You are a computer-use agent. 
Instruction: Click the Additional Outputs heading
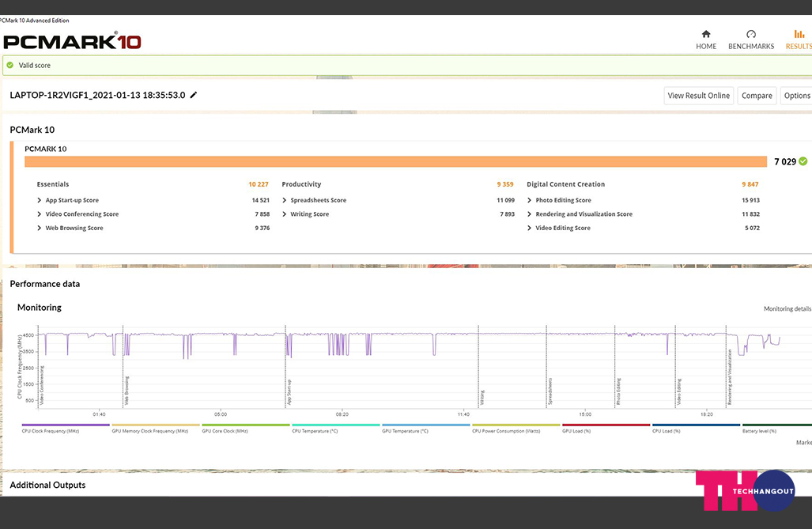[47, 485]
